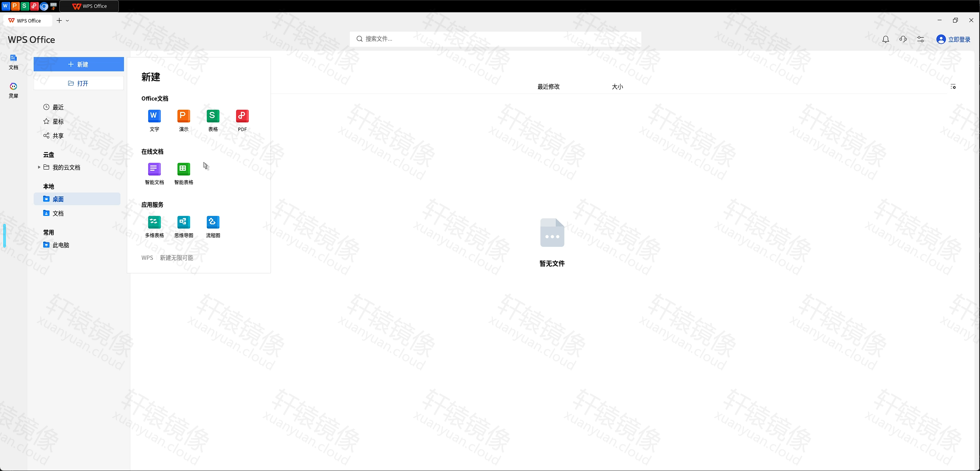Create a new 演示 presentation
Viewport: 980px width, 471px height.
[183, 120]
